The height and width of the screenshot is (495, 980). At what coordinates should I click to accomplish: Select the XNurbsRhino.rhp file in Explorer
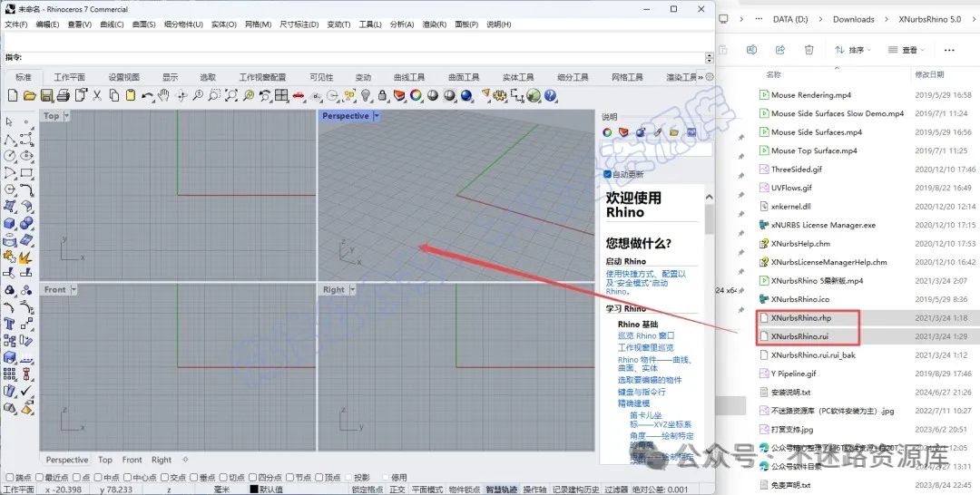(800, 317)
